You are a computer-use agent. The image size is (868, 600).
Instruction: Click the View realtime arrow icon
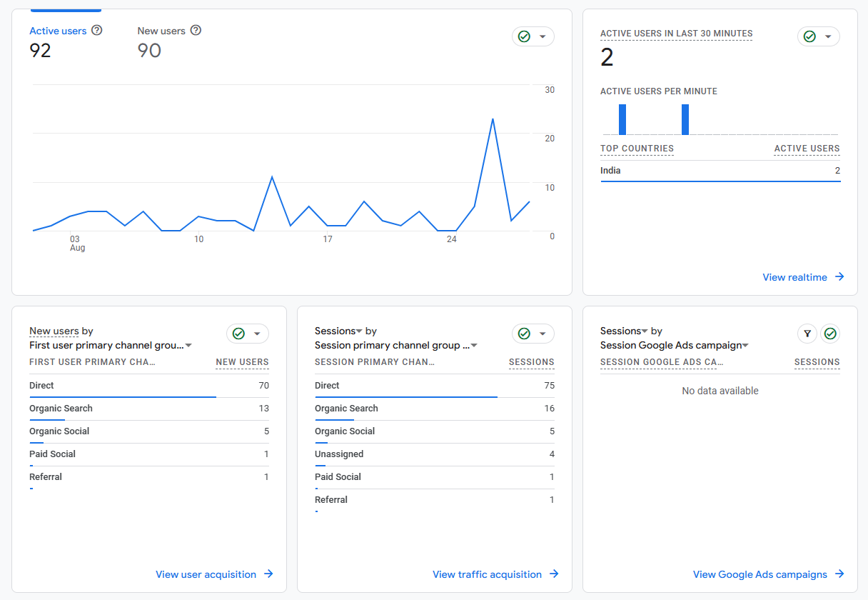click(x=839, y=277)
